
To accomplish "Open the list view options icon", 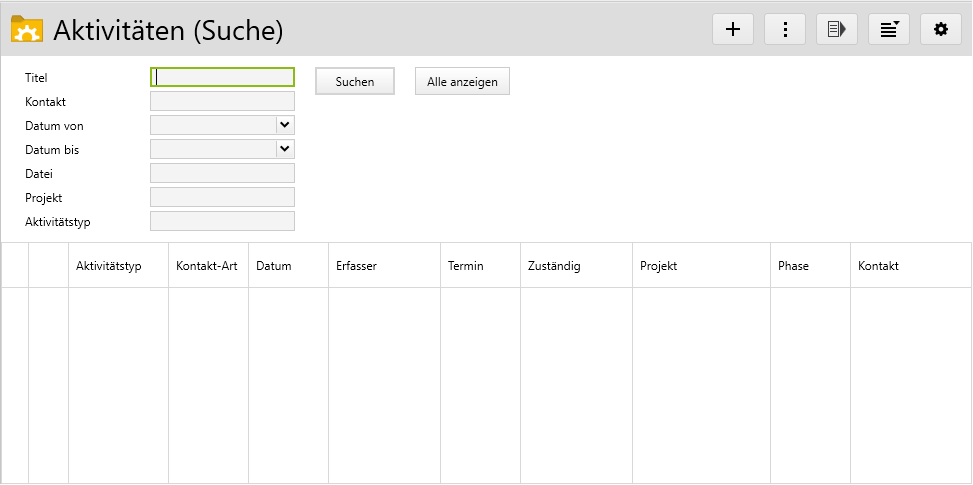I will click(x=889, y=29).
